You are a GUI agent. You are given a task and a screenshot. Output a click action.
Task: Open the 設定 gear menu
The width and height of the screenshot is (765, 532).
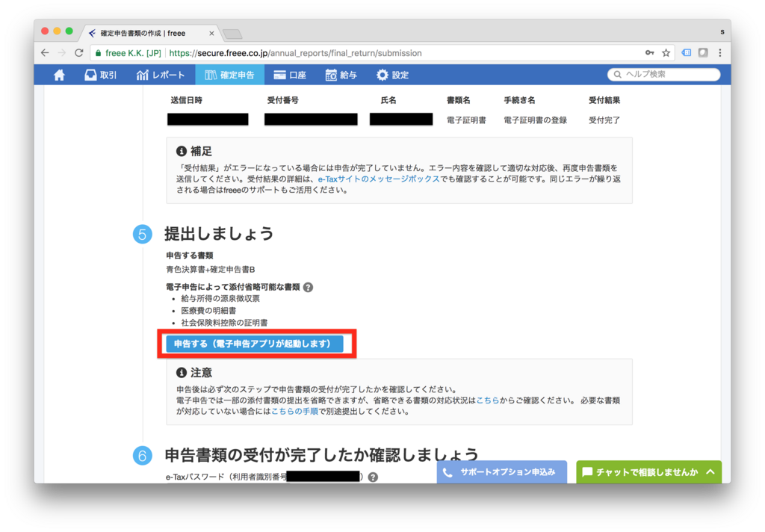pyautogui.click(x=393, y=75)
